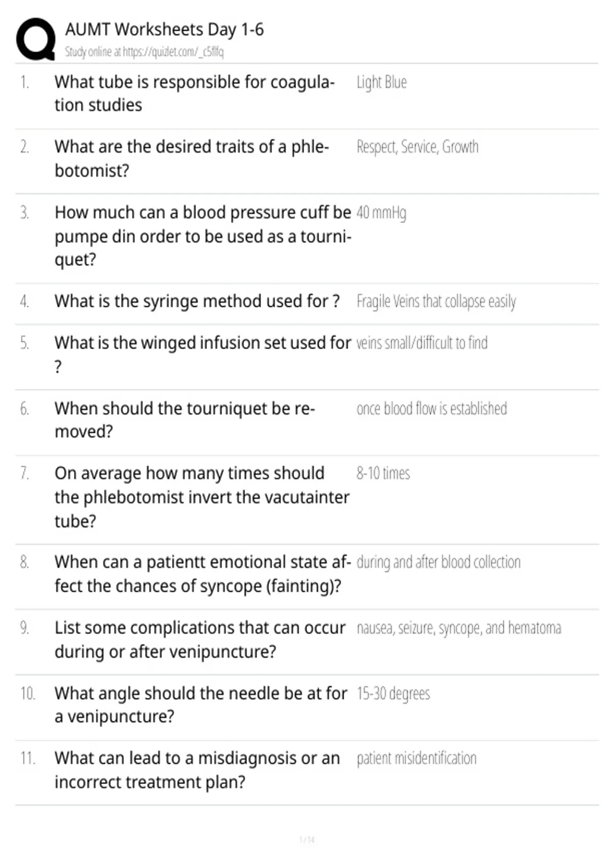Select the Light Blue answer
The image size is (613, 868).
click(x=382, y=82)
